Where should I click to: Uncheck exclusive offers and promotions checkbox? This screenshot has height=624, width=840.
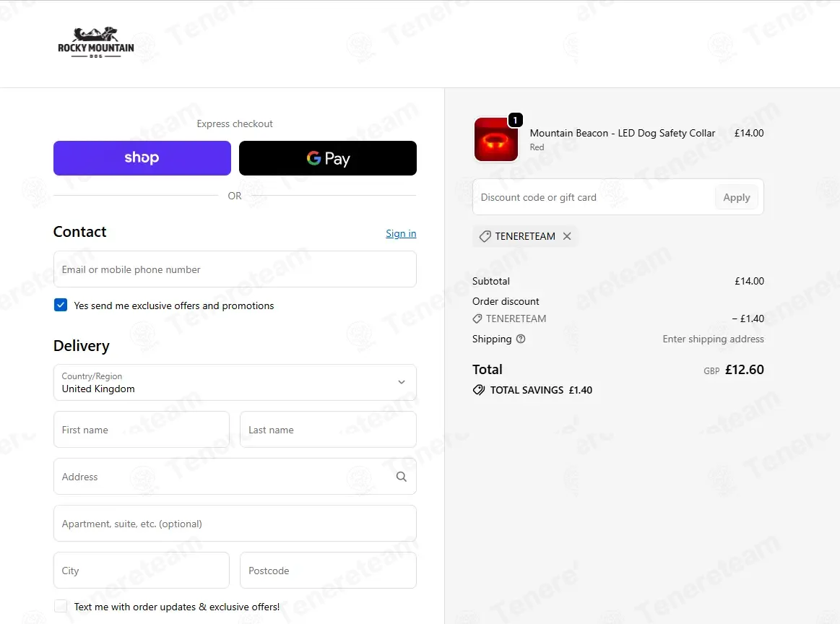tap(61, 305)
